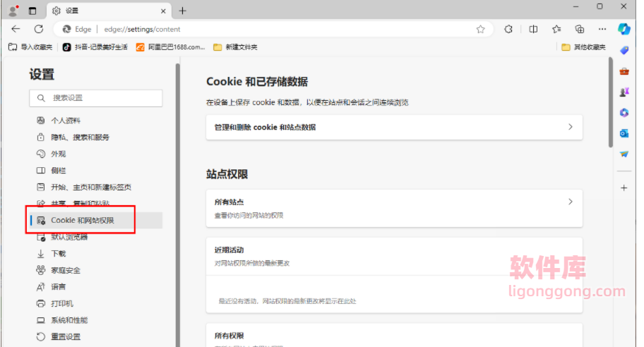The image size is (644, 347).
Task: Open Microsoft 365 sidebar icon
Action: pos(624,112)
